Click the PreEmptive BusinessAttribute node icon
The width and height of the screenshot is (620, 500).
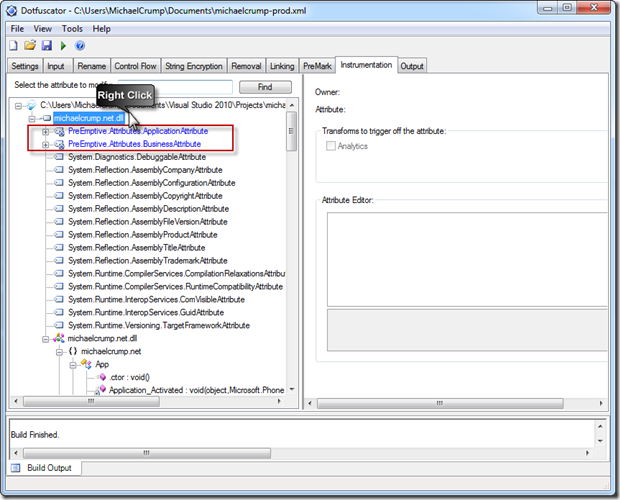tap(59, 144)
